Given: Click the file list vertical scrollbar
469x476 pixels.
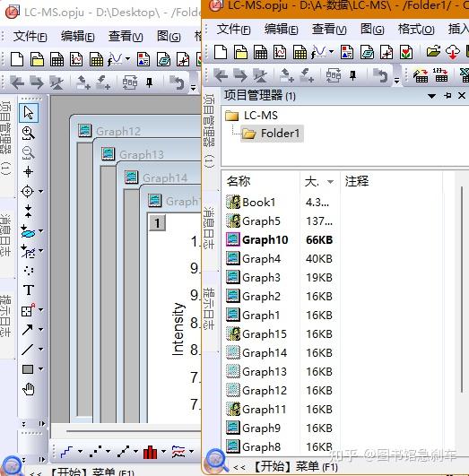Looking at the screenshot, I should (462, 289).
